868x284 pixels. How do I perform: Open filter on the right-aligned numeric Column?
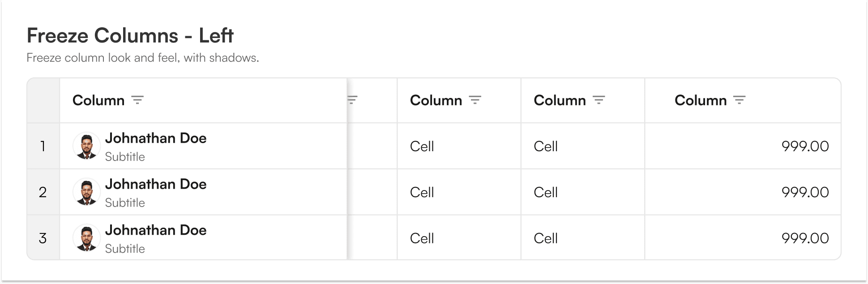(x=740, y=100)
